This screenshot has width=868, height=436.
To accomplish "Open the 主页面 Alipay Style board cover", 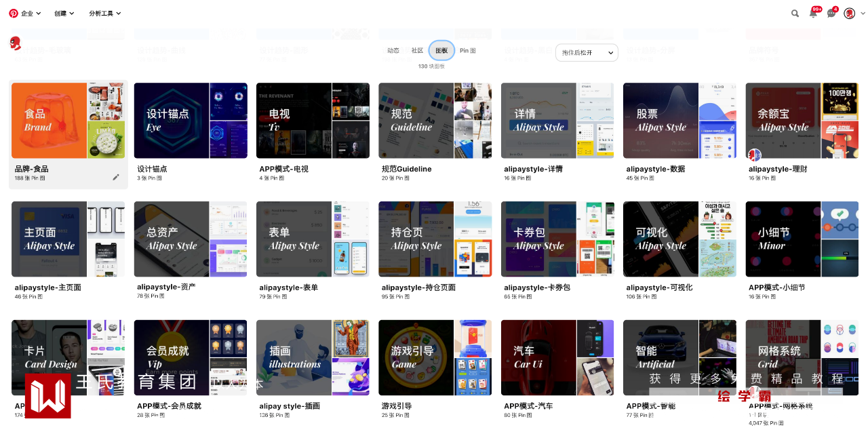I will click(x=68, y=239).
